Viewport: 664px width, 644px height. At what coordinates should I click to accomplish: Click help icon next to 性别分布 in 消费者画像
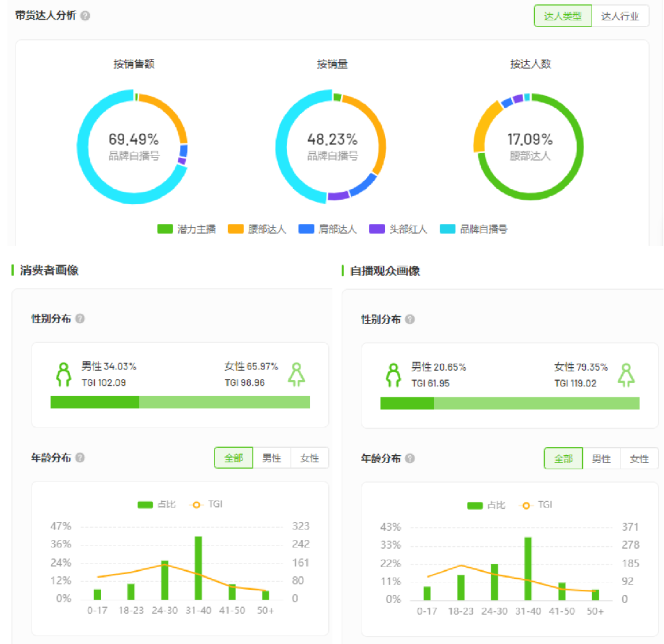pos(80,319)
